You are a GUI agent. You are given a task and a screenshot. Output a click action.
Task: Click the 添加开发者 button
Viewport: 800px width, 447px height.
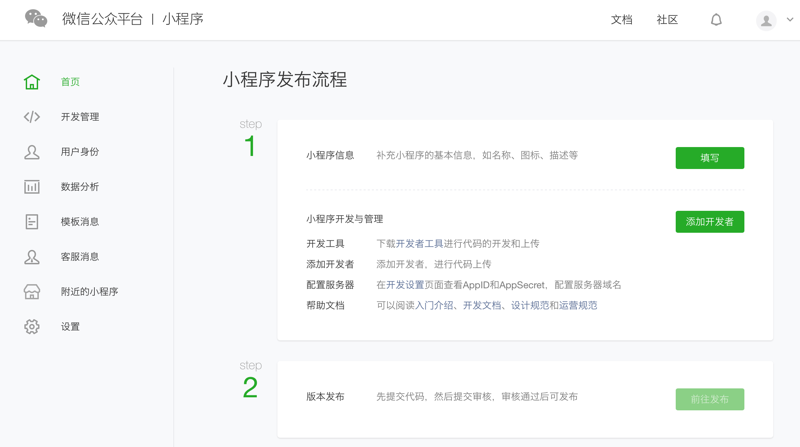click(x=709, y=222)
